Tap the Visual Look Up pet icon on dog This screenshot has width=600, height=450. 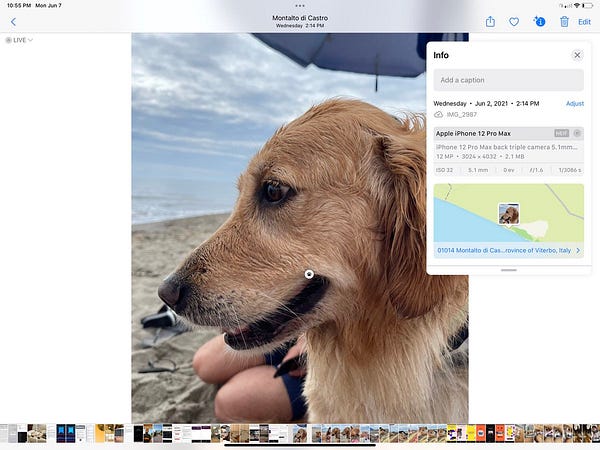tap(309, 274)
